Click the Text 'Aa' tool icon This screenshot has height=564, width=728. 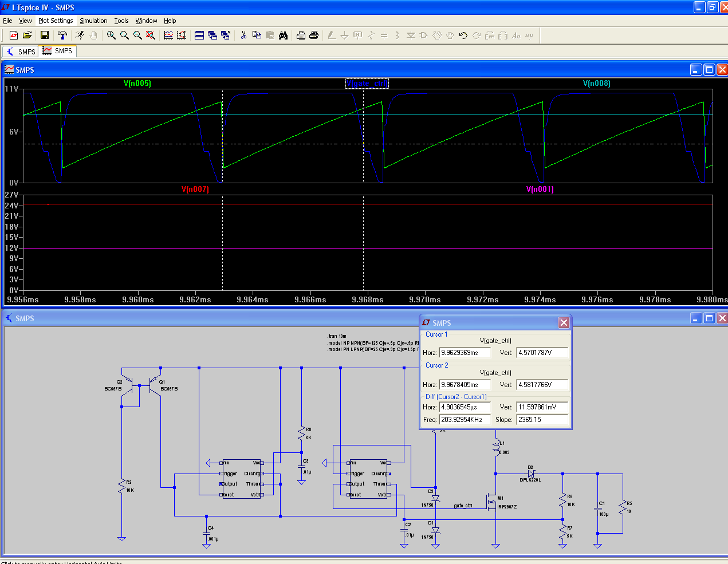(x=516, y=36)
